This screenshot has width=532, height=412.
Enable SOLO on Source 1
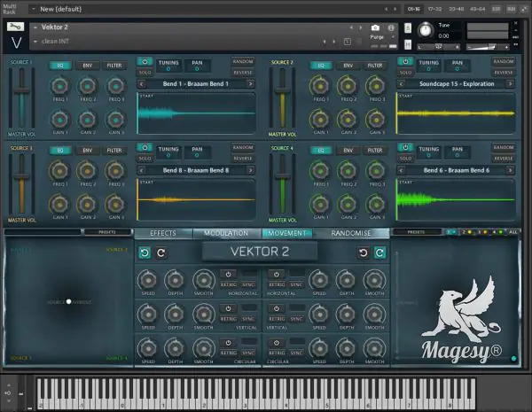tap(145, 73)
